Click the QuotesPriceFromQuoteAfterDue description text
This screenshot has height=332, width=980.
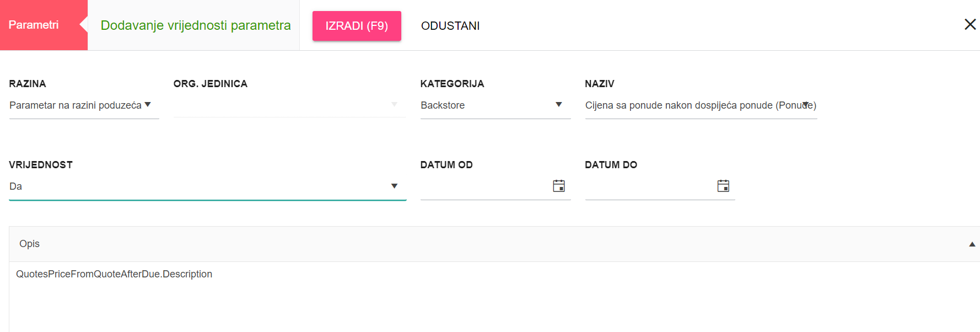click(x=114, y=274)
